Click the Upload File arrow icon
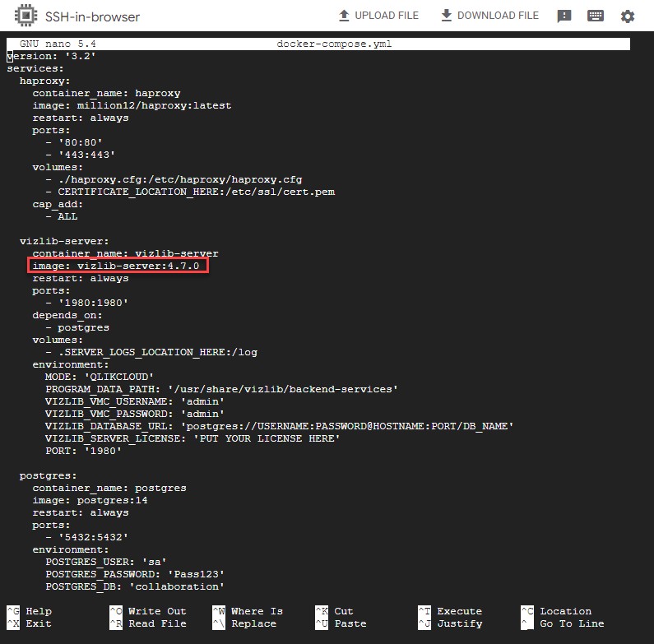 point(344,16)
